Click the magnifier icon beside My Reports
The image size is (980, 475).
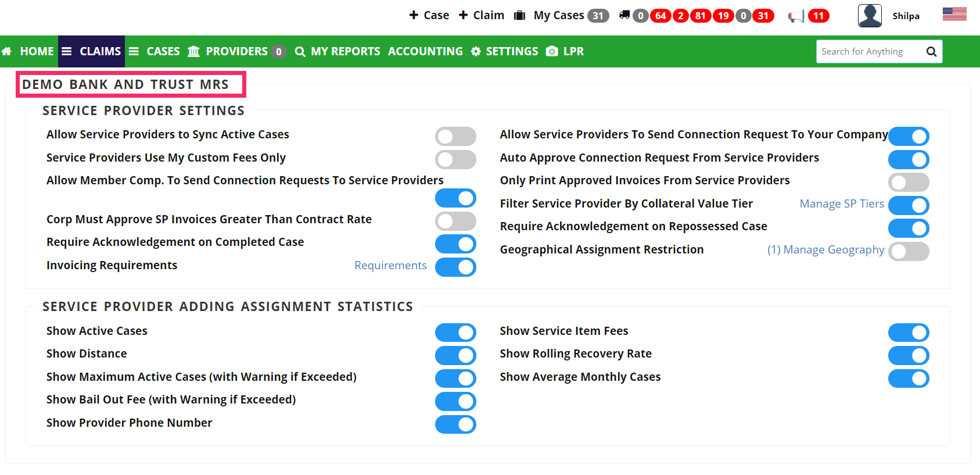click(x=300, y=52)
